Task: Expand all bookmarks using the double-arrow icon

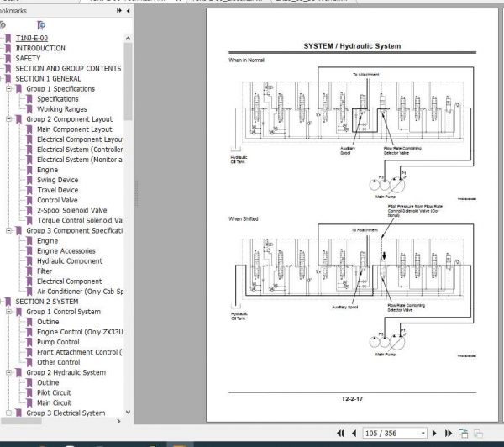Action: coord(119,11)
